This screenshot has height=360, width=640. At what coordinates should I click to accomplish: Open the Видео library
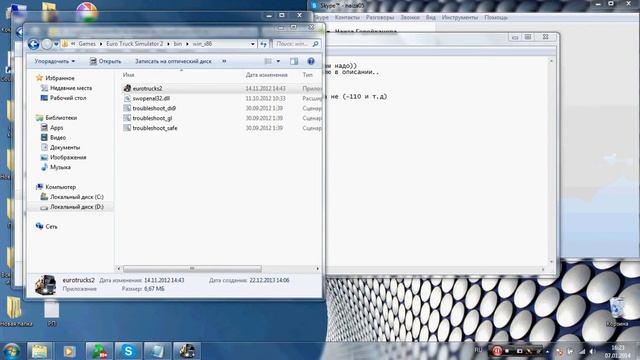tap(58, 138)
